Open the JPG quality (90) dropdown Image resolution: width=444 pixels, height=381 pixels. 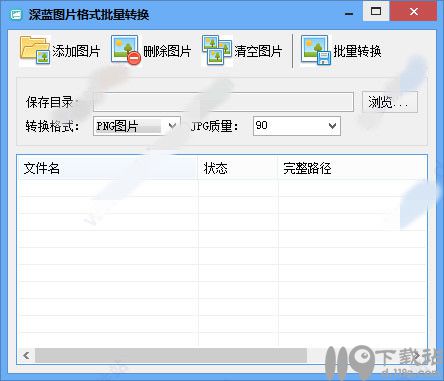pyautogui.click(x=297, y=126)
